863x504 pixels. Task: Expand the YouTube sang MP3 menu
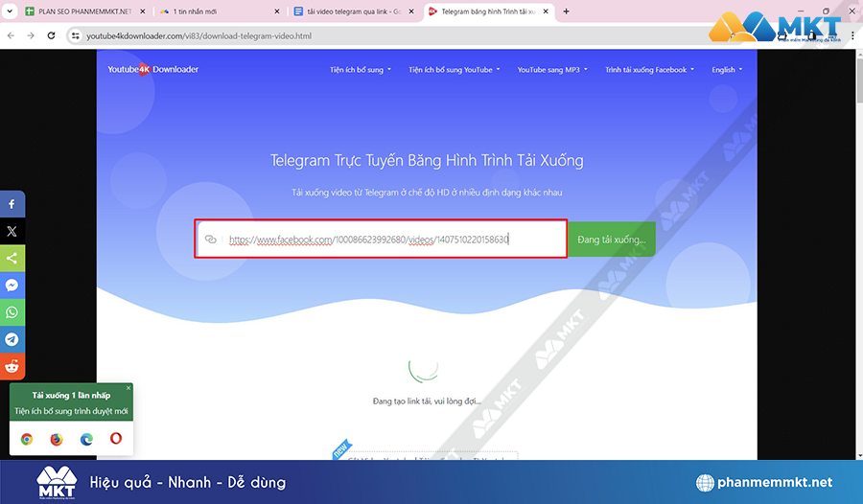(x=552, y=70)
